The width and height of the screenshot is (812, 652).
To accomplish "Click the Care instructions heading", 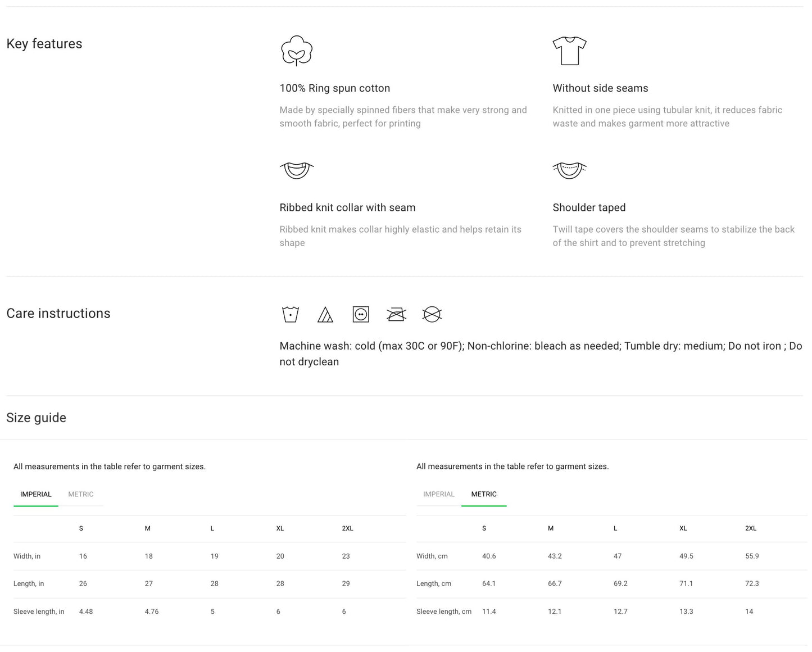I will [x=58, y=313].
